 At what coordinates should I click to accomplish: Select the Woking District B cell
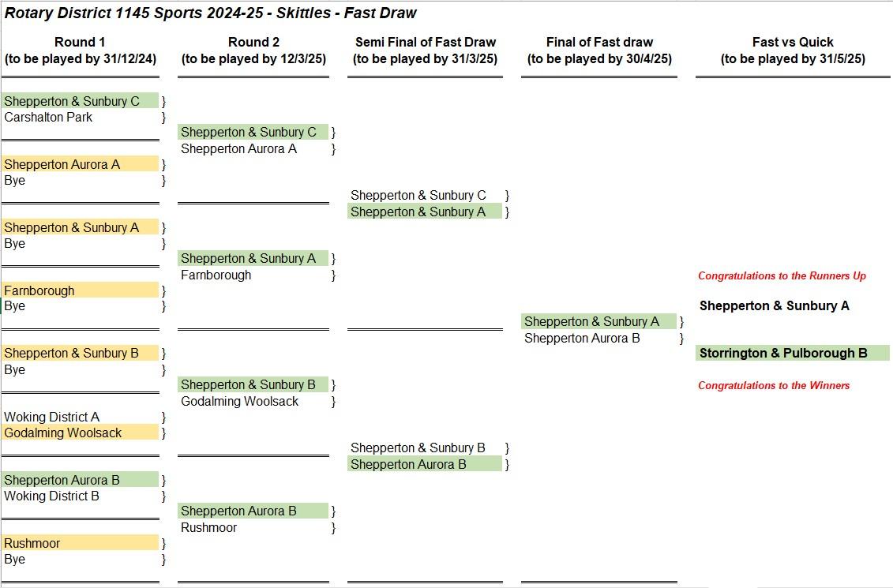pyautogui.click(x=52, y=496)
